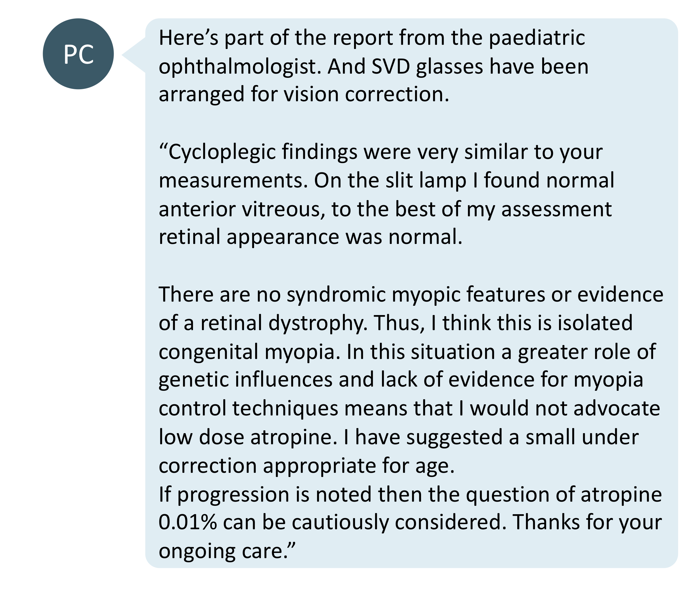Image resolution: width=700 pixels, height=589 pixels.
Task: Click the words congenital myopia
Action: pos(249,353)
